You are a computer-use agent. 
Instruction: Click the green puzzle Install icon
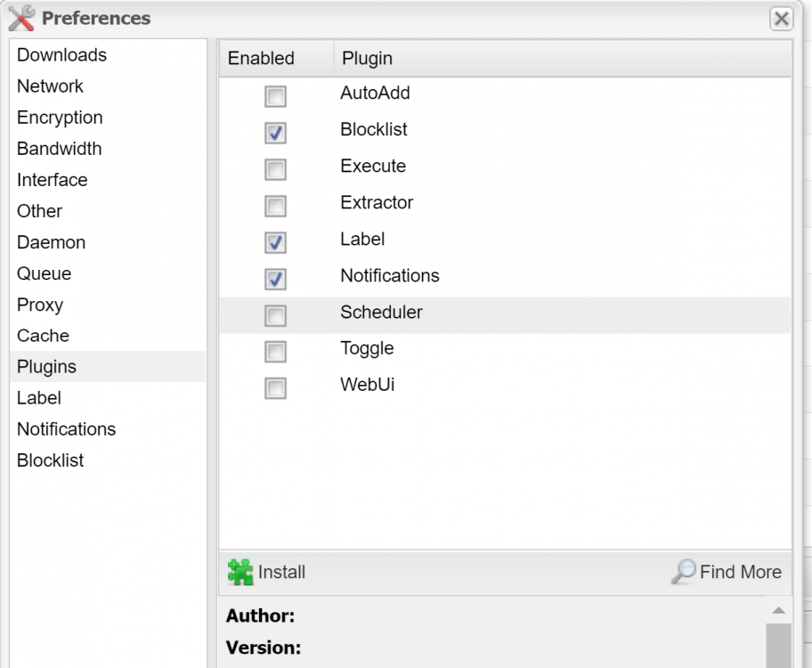240,572
